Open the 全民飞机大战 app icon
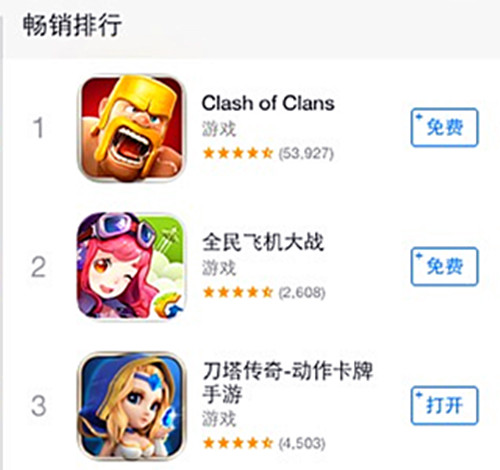 point(131,266)
